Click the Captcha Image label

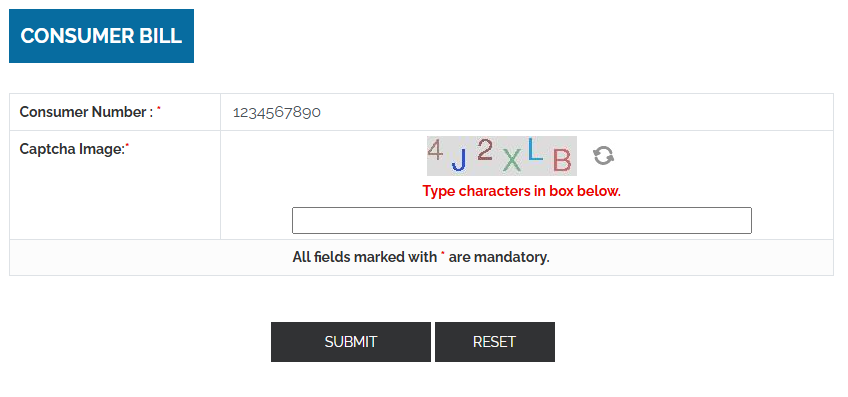(x=72, y=149)
